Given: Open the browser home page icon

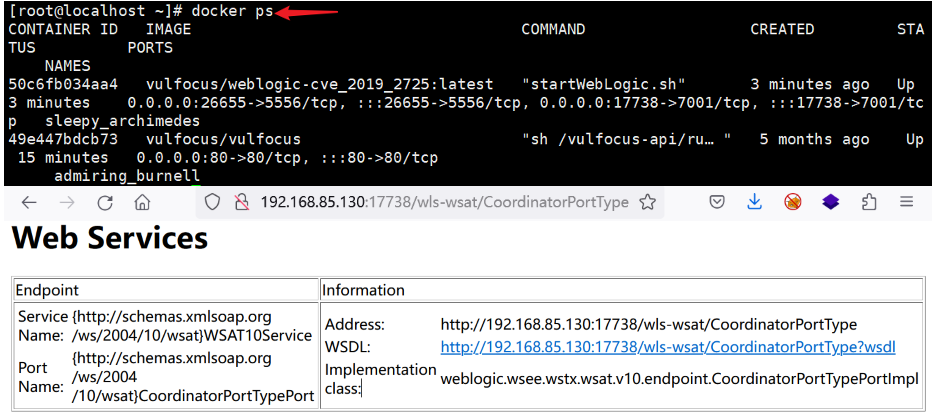Looking at the screenshot, I should [141, 203].
